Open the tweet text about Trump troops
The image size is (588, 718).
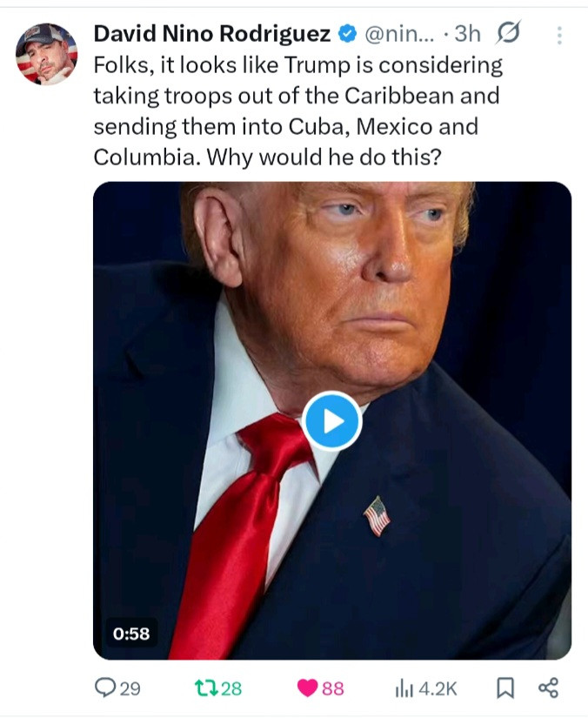297,111
